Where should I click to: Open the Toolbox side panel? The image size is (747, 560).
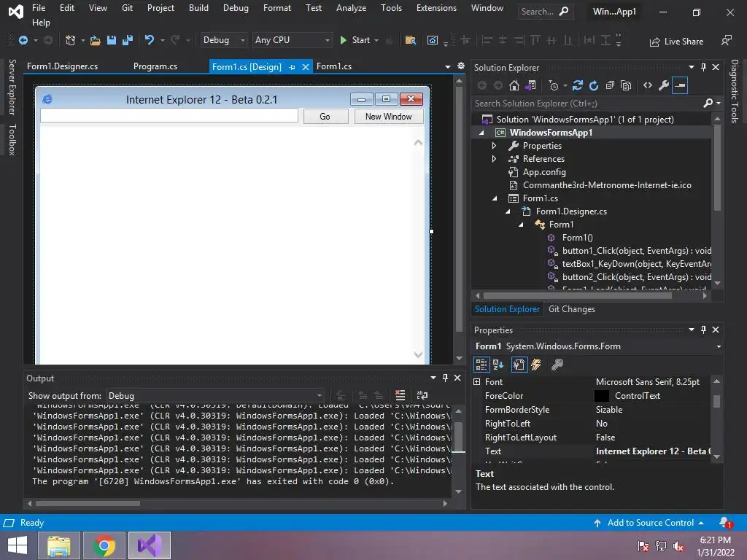click(12, 139)
